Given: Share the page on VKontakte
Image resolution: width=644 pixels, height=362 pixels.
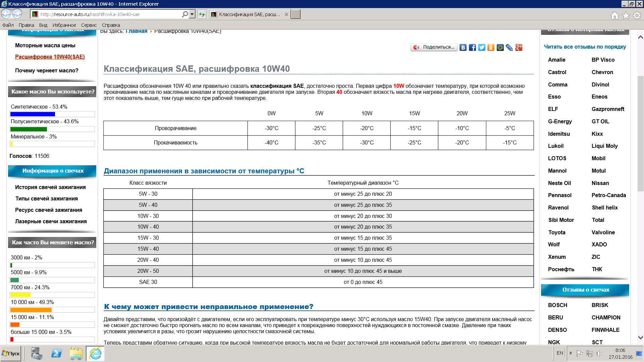Looking at the screenshot, I should point(463,48).
